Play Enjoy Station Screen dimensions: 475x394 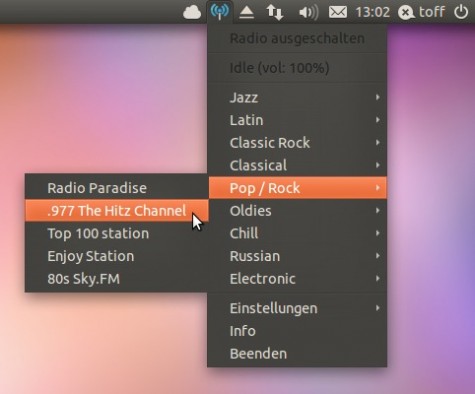[117, 256]
